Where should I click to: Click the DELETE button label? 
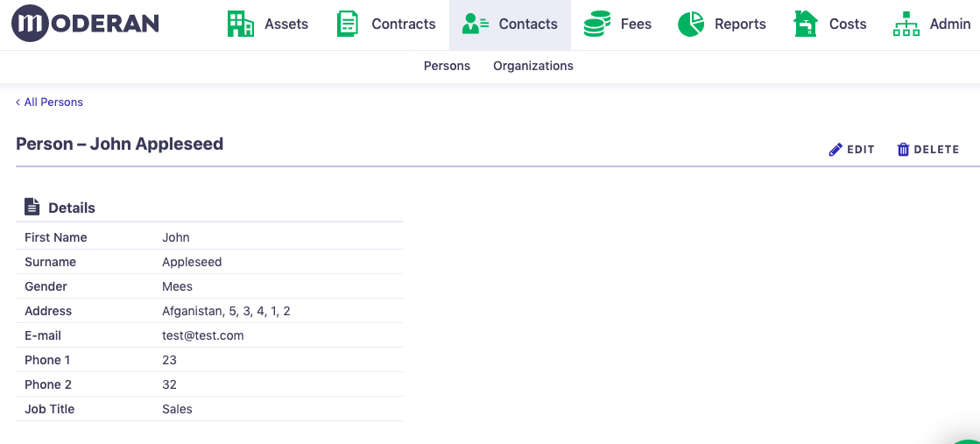point(936,150)
